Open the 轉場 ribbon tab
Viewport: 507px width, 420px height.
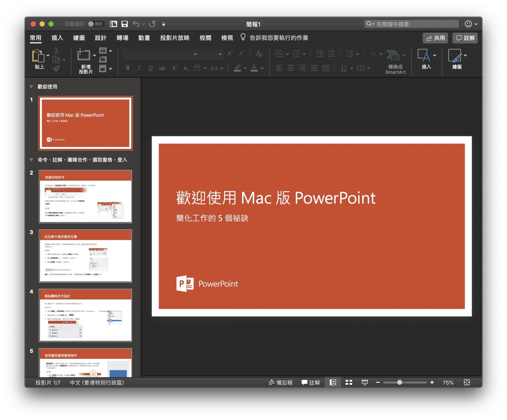(123, 38)
